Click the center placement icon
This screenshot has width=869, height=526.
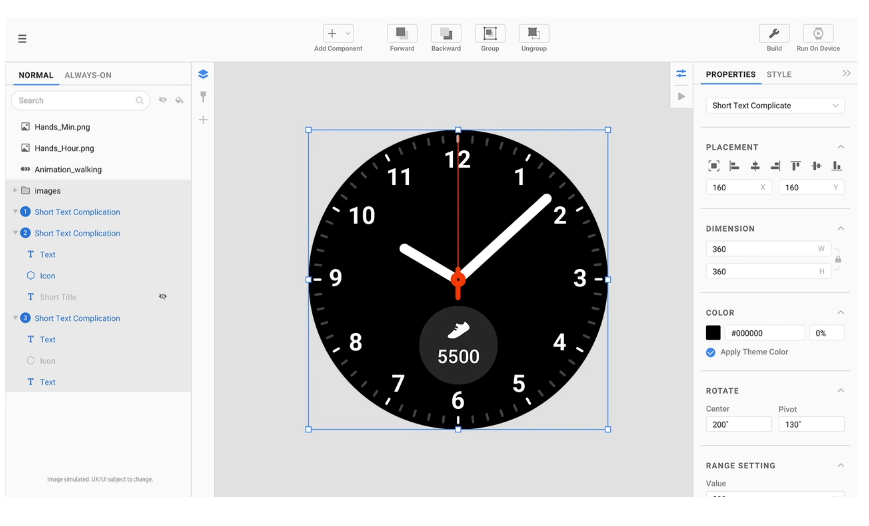coord(714,166)
